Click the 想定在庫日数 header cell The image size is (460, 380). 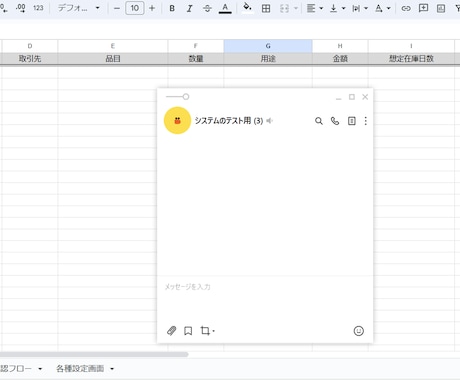411,59
